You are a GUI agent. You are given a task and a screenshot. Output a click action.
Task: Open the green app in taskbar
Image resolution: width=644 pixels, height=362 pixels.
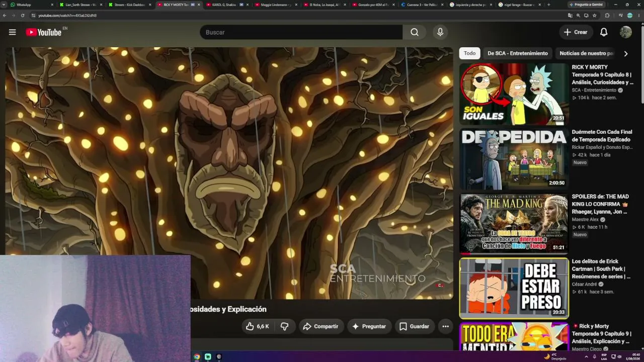[208, 356]
